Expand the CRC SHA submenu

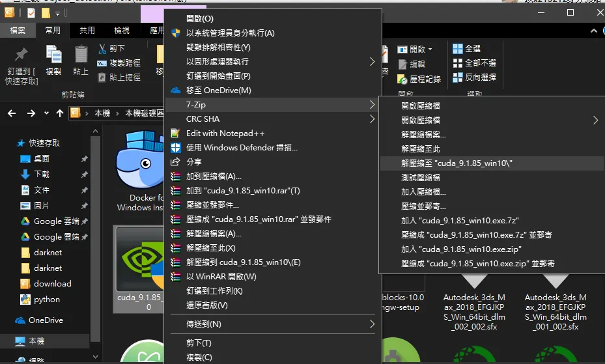(272, 119)
